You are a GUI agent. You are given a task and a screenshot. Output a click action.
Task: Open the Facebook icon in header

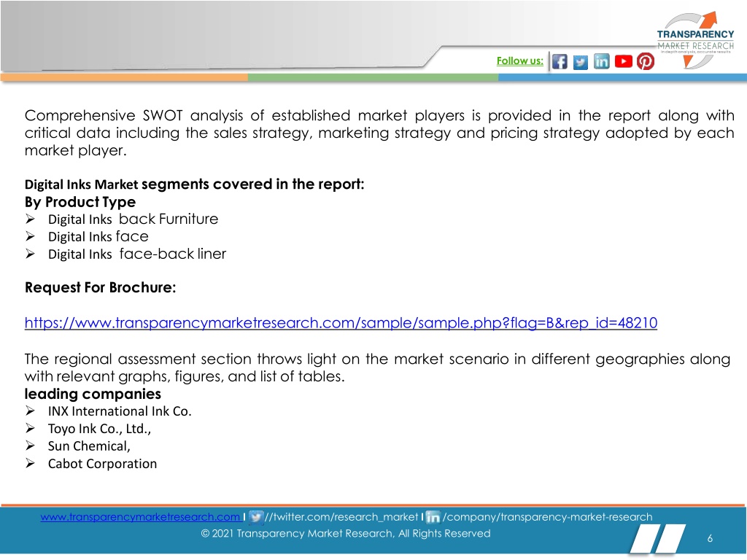pos(560,61)
